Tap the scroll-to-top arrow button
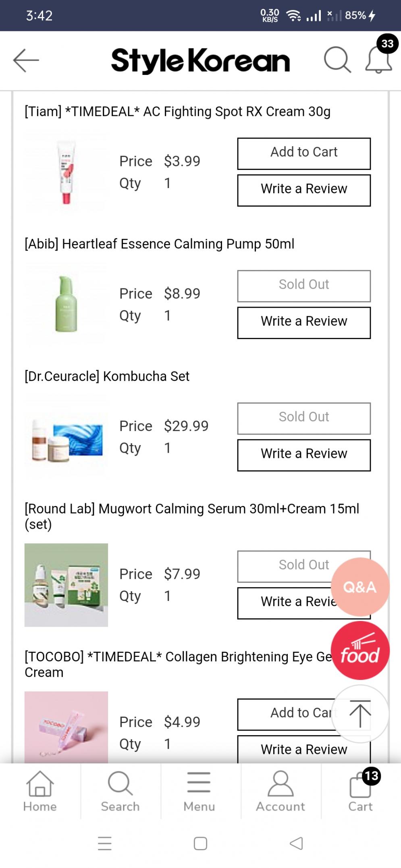This screenshot has width=401, height=868. tap(360, 714)
